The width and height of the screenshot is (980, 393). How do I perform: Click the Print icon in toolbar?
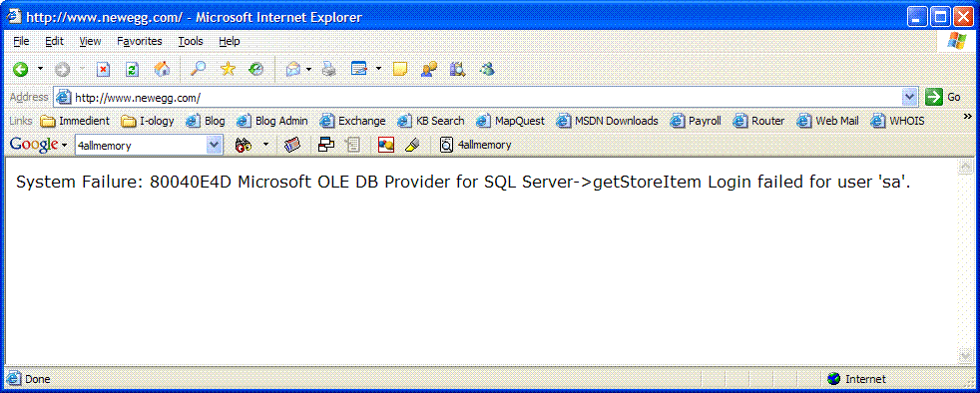coord(329,70)
